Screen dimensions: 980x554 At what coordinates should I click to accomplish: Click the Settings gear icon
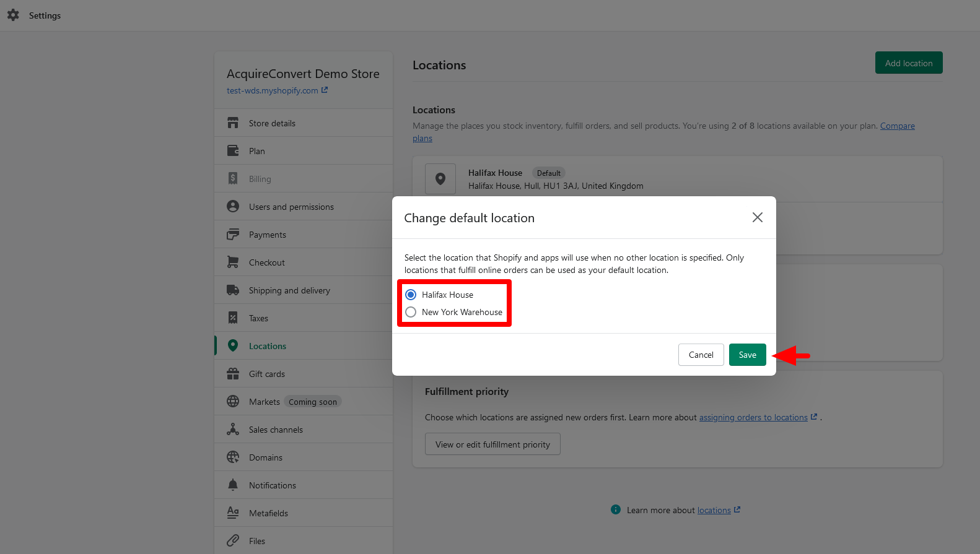coord(13,15)
